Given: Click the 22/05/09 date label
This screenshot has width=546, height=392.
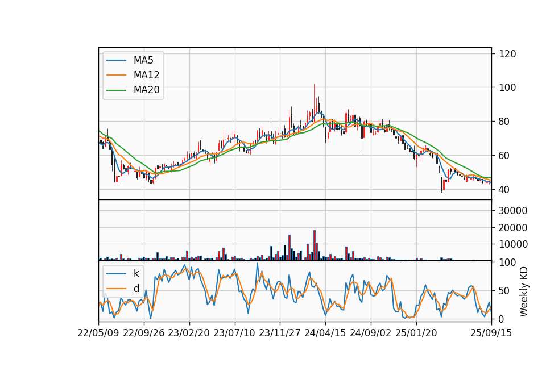Looking at the screenshot, I should (x=98, y=333).
